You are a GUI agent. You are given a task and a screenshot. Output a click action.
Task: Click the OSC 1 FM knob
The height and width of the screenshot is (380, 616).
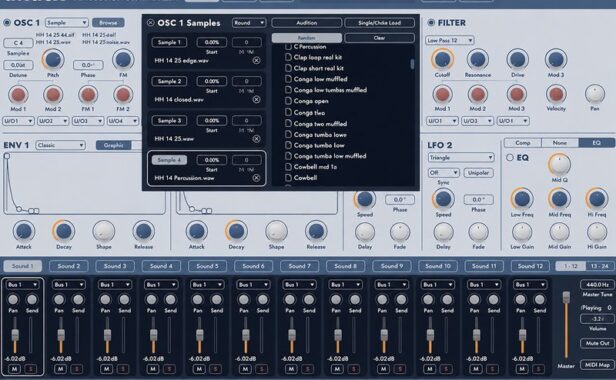[x=123, y=60]
